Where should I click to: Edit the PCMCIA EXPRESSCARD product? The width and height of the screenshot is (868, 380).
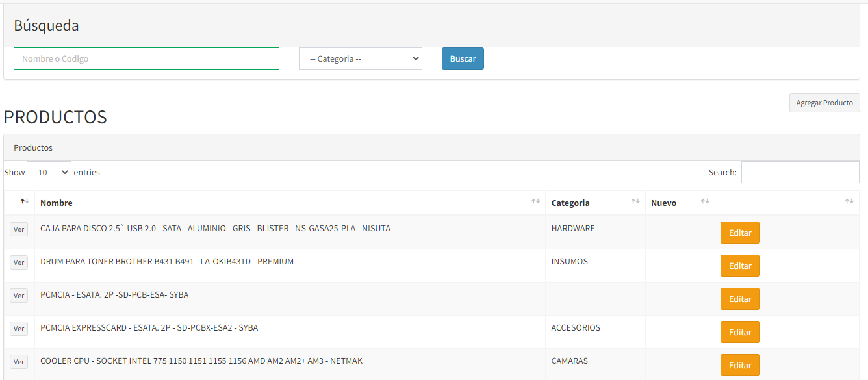pos(740,332)
